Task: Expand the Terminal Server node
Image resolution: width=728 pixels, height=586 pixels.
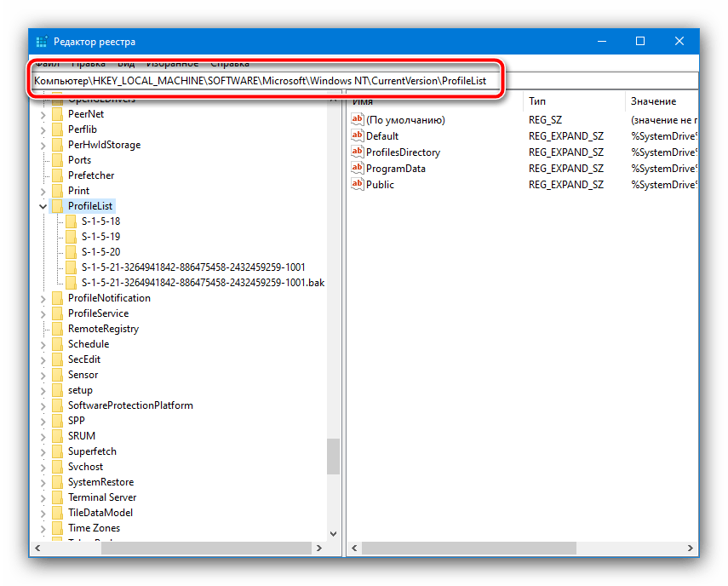Action: [43, 497]
